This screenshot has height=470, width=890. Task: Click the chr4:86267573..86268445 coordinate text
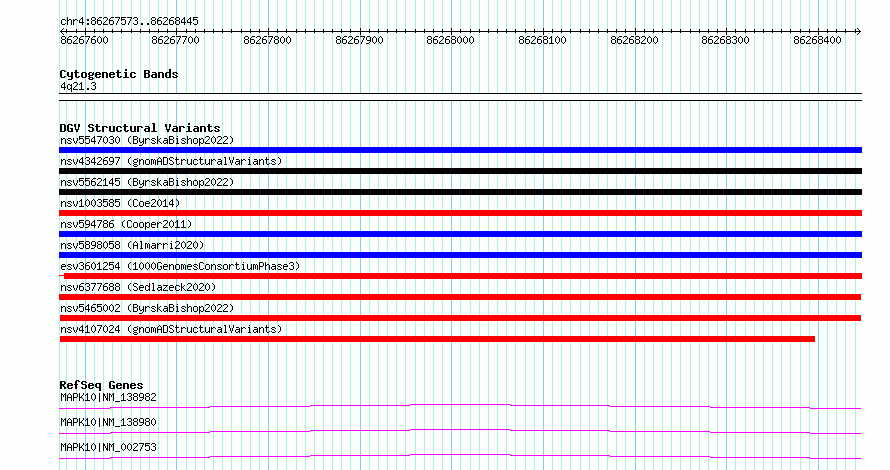point(129,22)
